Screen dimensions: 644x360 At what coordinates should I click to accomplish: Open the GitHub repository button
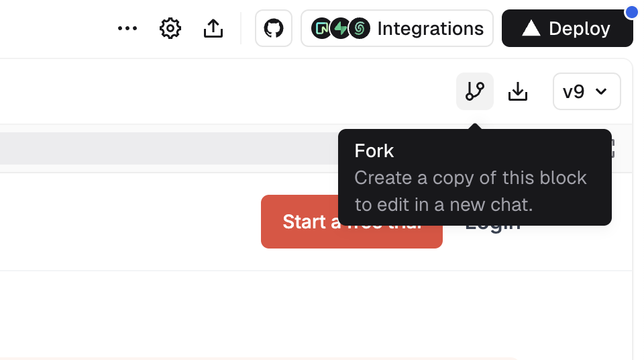click(x=274, y=28)
